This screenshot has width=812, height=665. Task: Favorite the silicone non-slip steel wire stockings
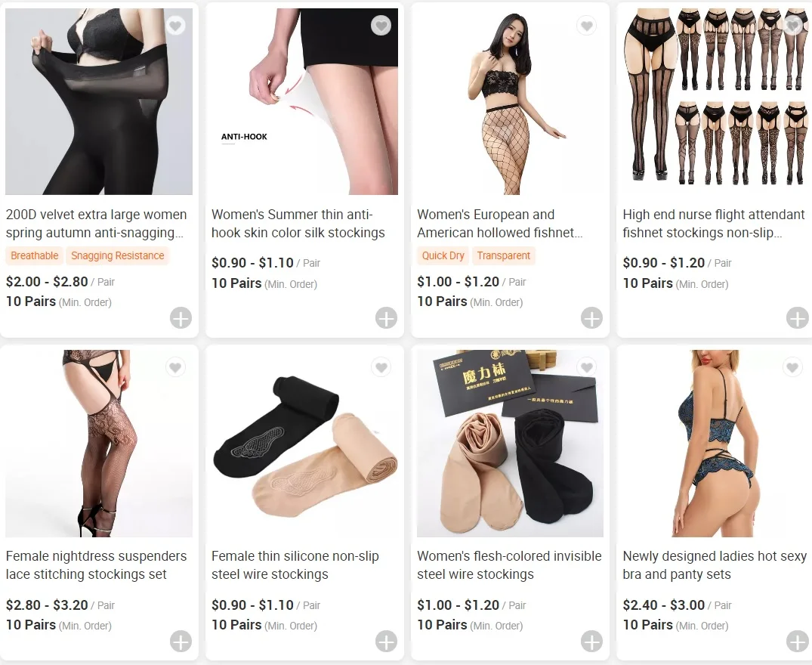tap(381, 367)
